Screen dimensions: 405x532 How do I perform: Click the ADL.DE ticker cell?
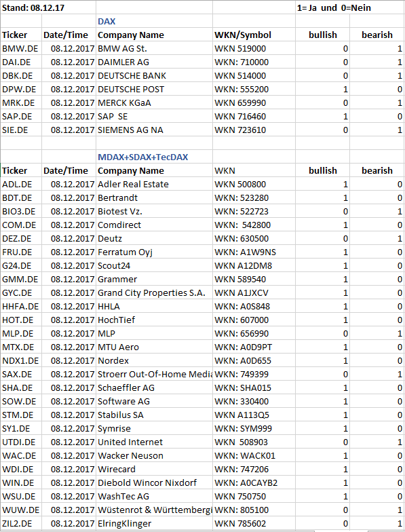pos(21,185)
